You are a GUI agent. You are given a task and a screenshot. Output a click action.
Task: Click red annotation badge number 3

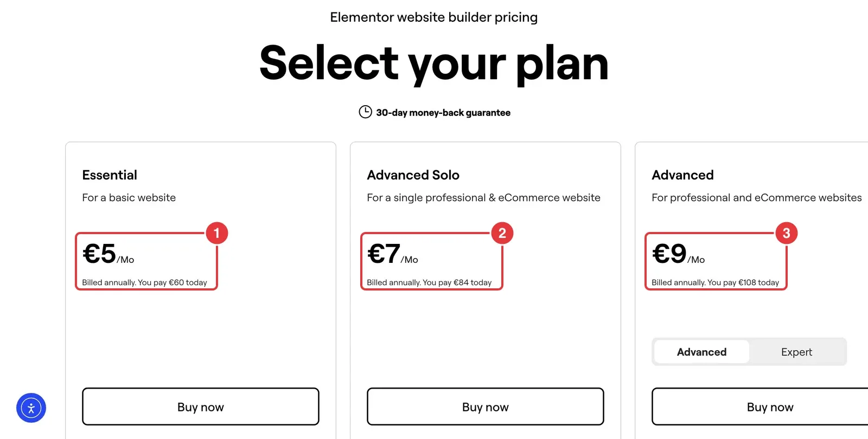pyautogui.click(x=786, y=234)
